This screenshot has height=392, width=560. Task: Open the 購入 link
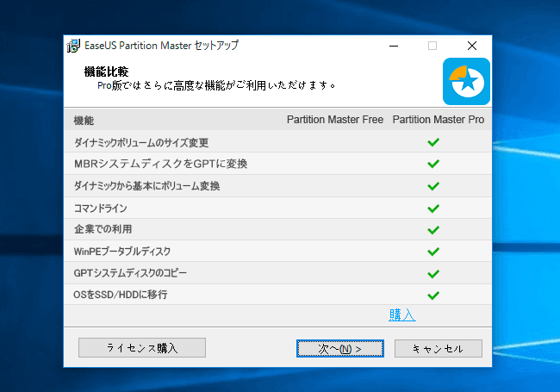click(402, 314)
